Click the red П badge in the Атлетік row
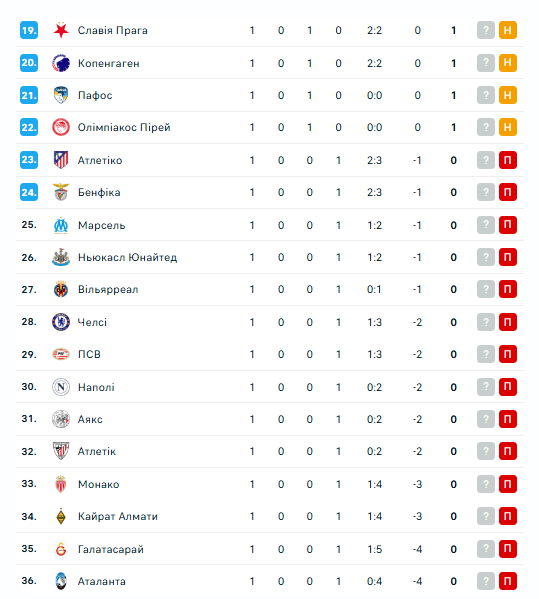Viewport: 539px width, 599px height. pos(508,451)
